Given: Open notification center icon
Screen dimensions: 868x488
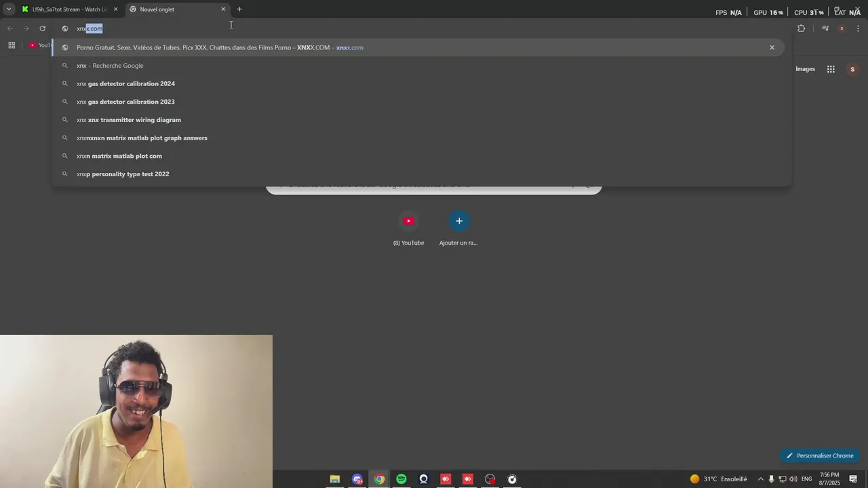Looking at the screenshot, I should pos(854,479).
